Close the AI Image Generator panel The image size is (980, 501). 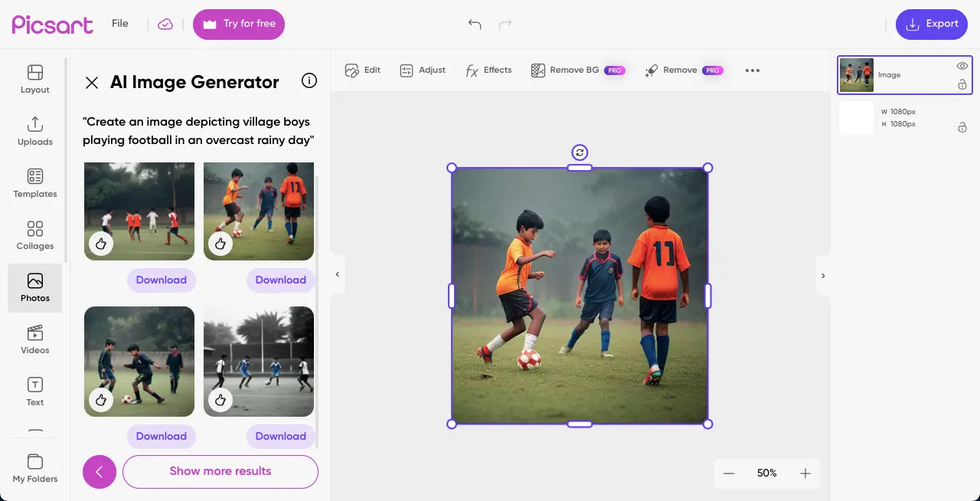(92, 83)
